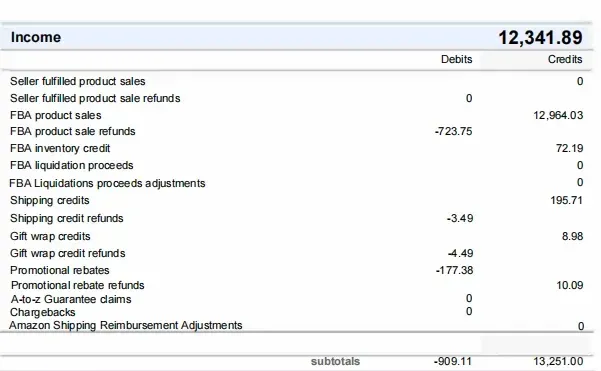
Task: Click 'FBA product sale refunds' label
Action: (x=72, y=131)
